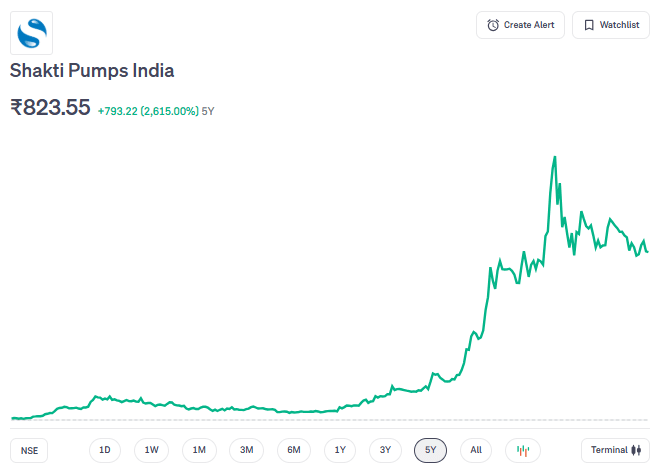Click the active 5Y range pill

(430, 450)
